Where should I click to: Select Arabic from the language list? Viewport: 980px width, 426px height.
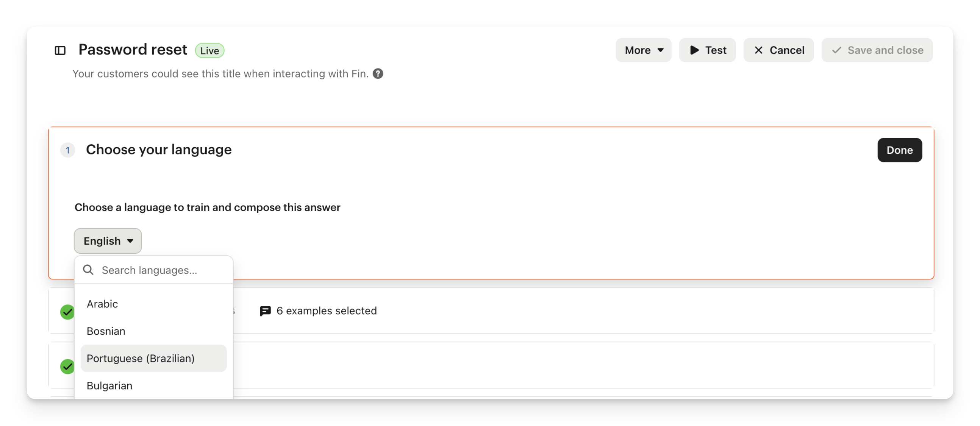click(102, 304)
